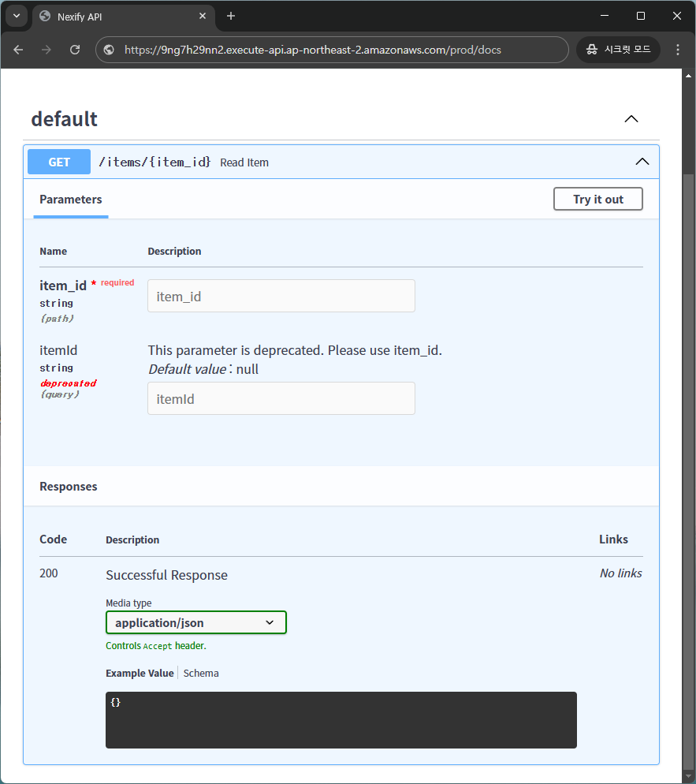Click the default section heading
The width and height of the screenshot is (696, 784).
coord(65,119)
